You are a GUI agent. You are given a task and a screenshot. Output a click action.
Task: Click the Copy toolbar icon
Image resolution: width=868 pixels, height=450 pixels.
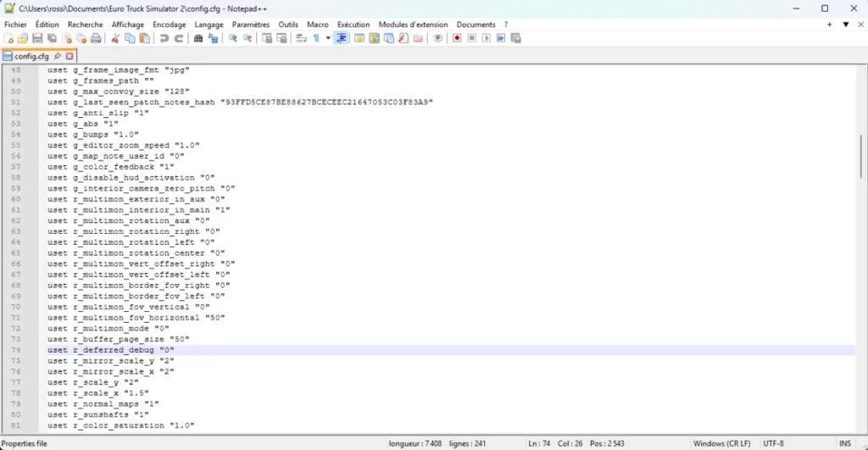pos(130,38)
